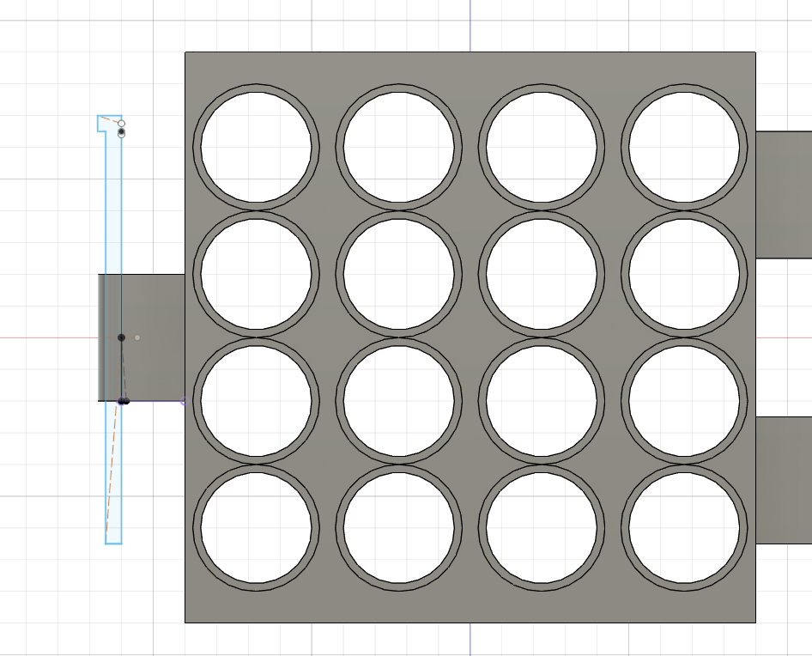The width and height of the screenshot is (812, 656).
Task: Select the hole in second row, fourth column
Action: pos(684,274)
